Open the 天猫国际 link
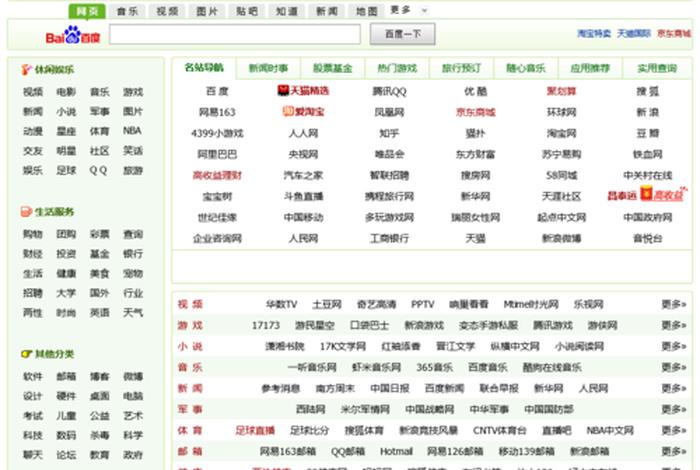700x470 pixels. (634, 33)
